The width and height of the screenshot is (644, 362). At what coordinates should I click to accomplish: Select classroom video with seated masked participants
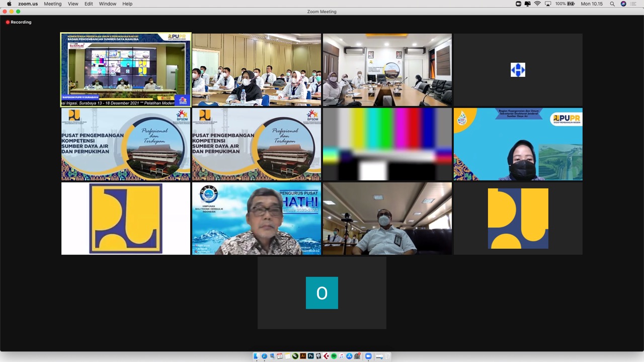pyautogui.click(x=257, y=70)
